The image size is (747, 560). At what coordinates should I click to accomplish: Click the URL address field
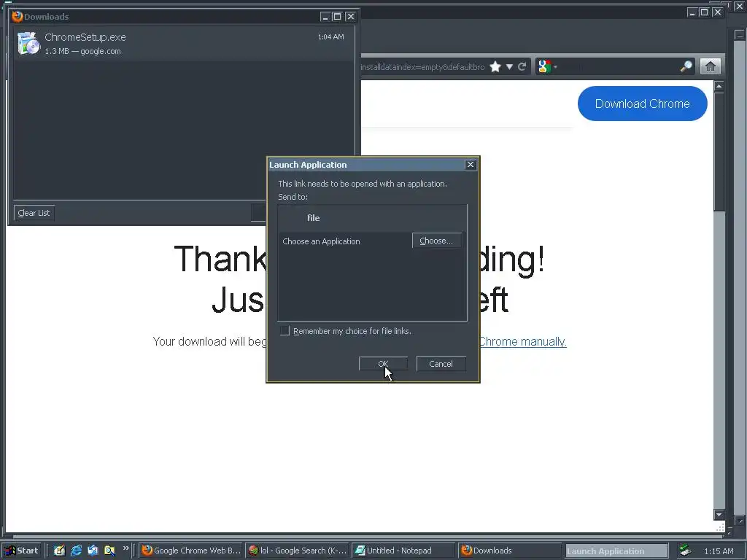[x=422, y=66]
